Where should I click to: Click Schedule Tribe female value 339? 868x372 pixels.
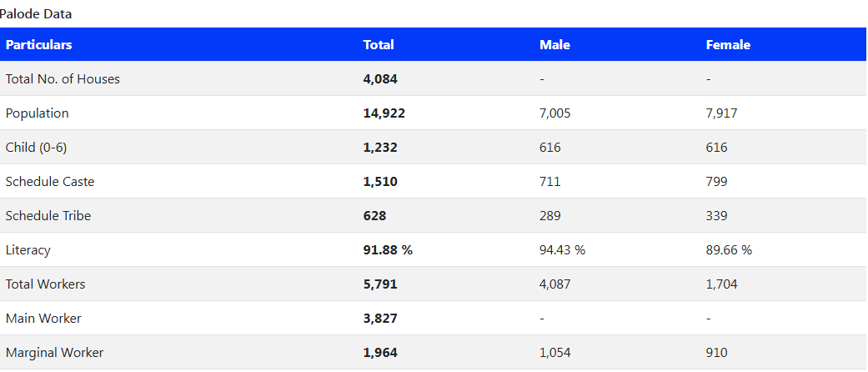[716, 216]
